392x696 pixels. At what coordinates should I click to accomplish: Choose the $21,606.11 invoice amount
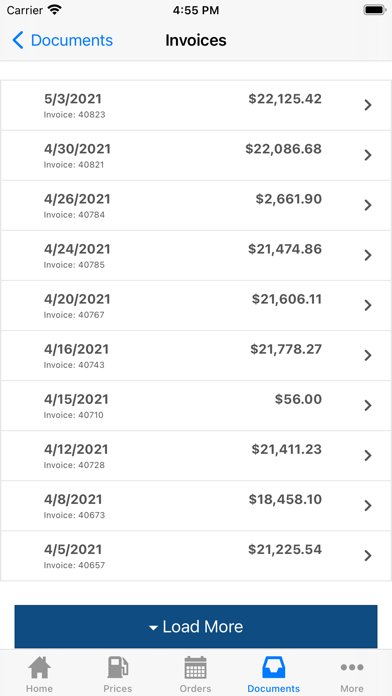tap(287, 299)
